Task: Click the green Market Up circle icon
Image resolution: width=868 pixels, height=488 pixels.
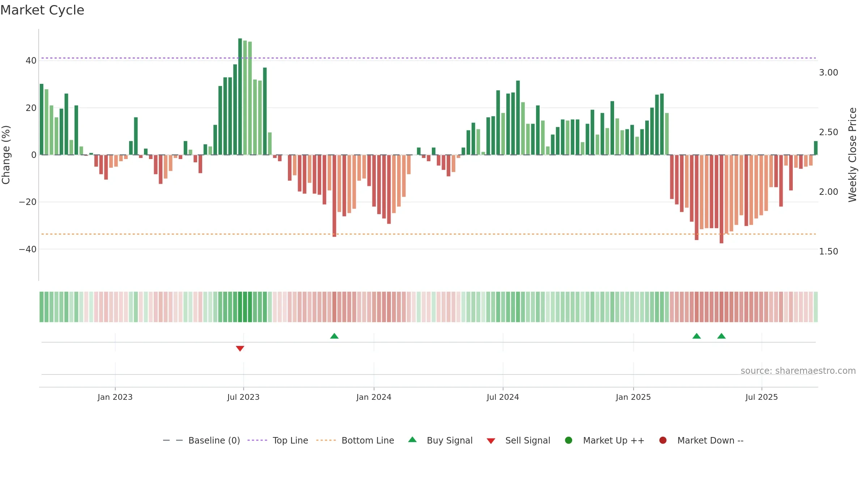Action: (569, 440)
